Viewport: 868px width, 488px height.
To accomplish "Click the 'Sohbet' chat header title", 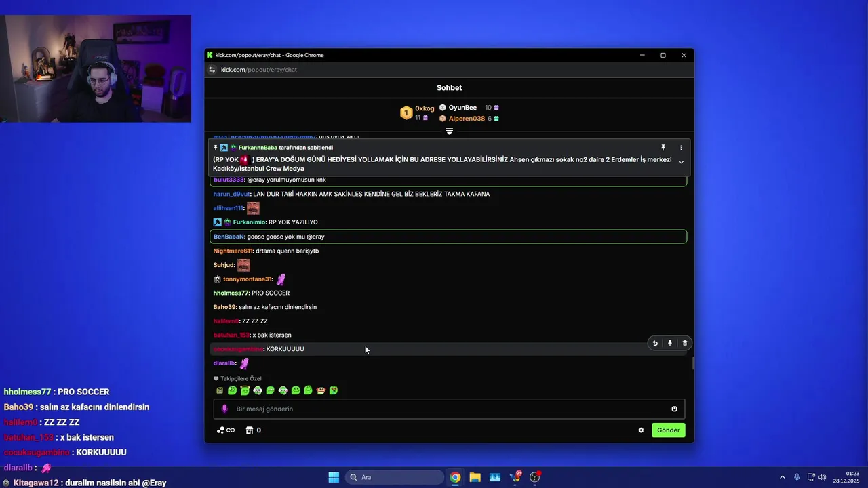I will click(449, 88).
